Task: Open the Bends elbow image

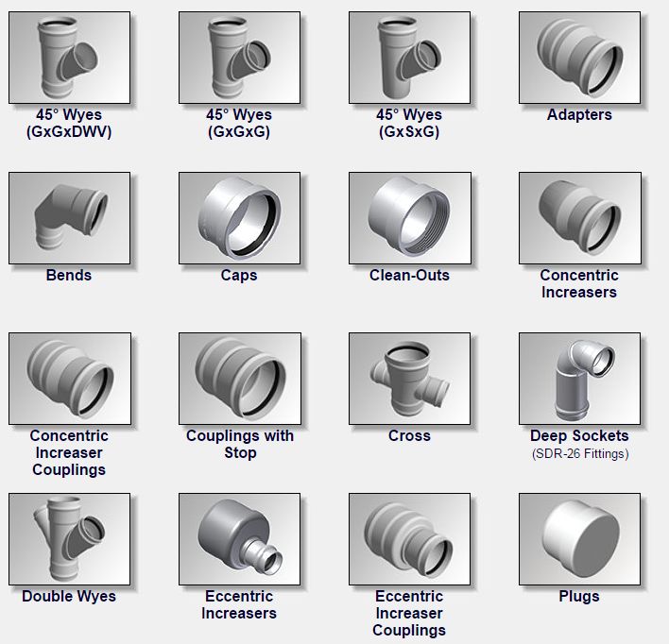Action: [69, 217]
